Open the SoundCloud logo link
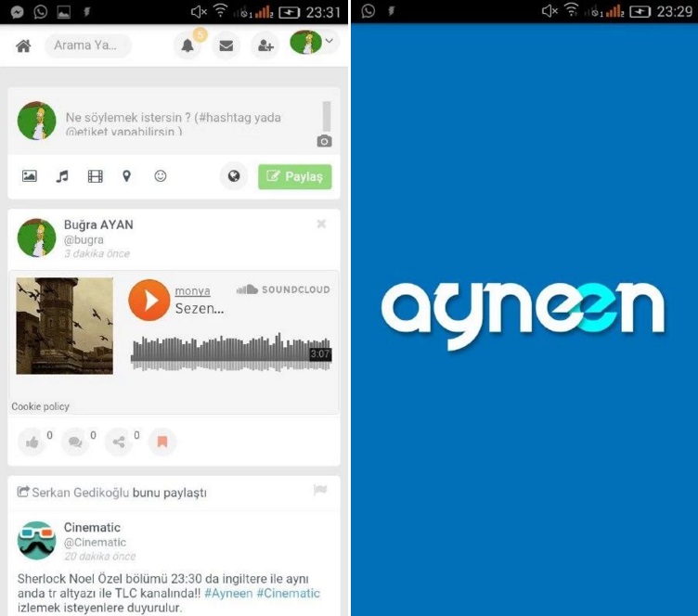The width and height of the screenshot is (698, 616). point(283,289)
